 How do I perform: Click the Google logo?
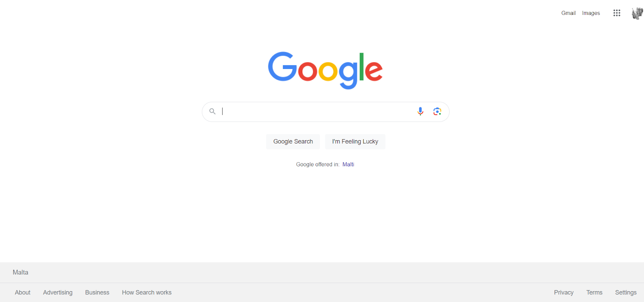pyautogui.click(x=325, y=70)
